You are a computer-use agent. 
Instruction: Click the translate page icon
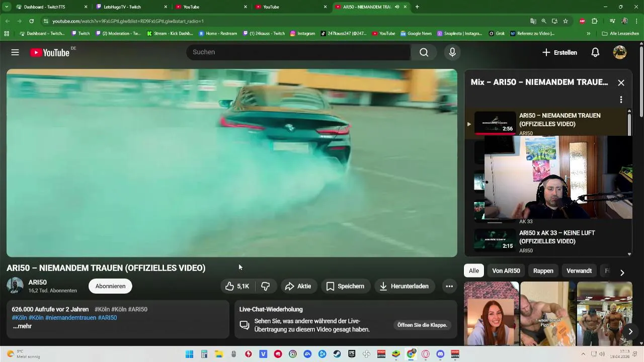tap(533, 21)
